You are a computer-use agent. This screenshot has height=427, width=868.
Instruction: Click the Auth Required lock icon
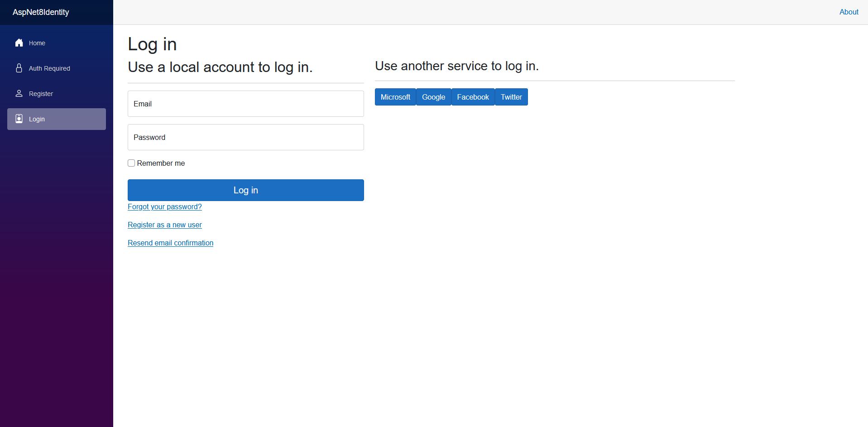point(19,68)
